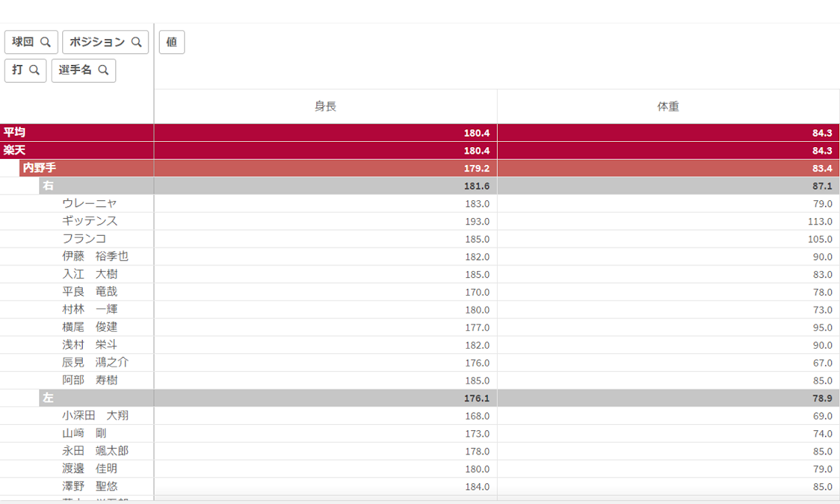
Task: Select player row 伊藤 裕季也
Action: click(95, 256)
